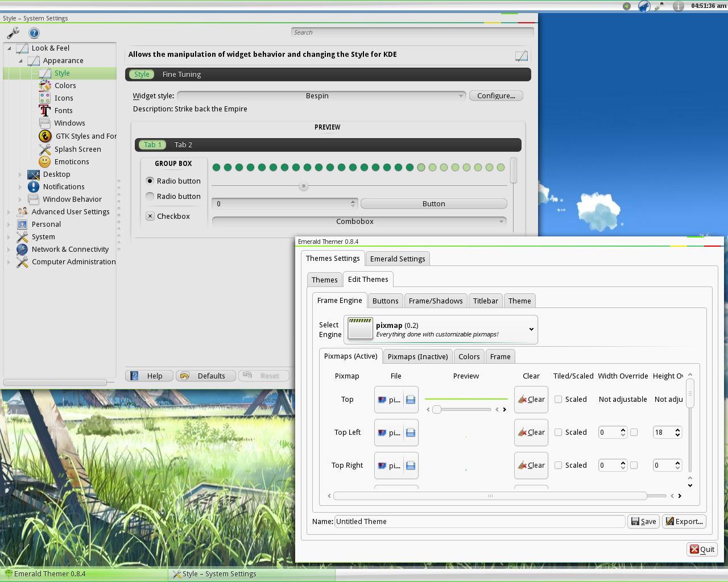Switch to Pixmaps (Inactive) tab
The height and width of the screenshot is (582, 728).
pos(417,356)
